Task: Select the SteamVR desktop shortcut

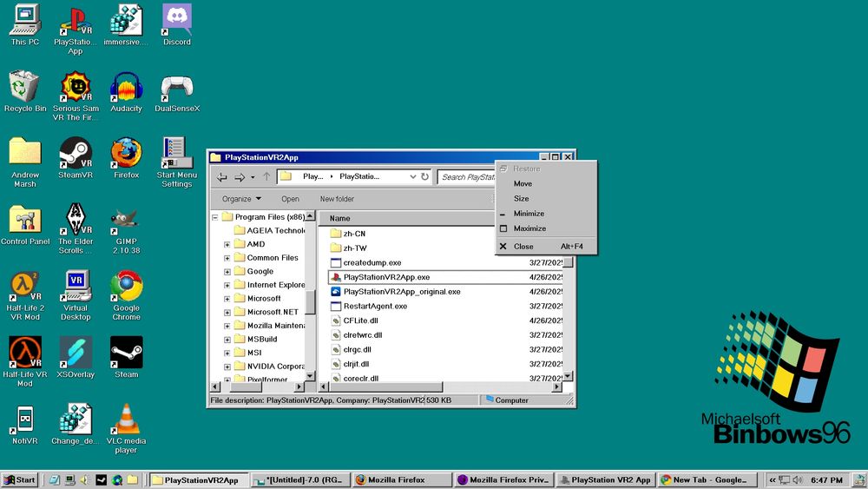Action: (x=76, y=158)
